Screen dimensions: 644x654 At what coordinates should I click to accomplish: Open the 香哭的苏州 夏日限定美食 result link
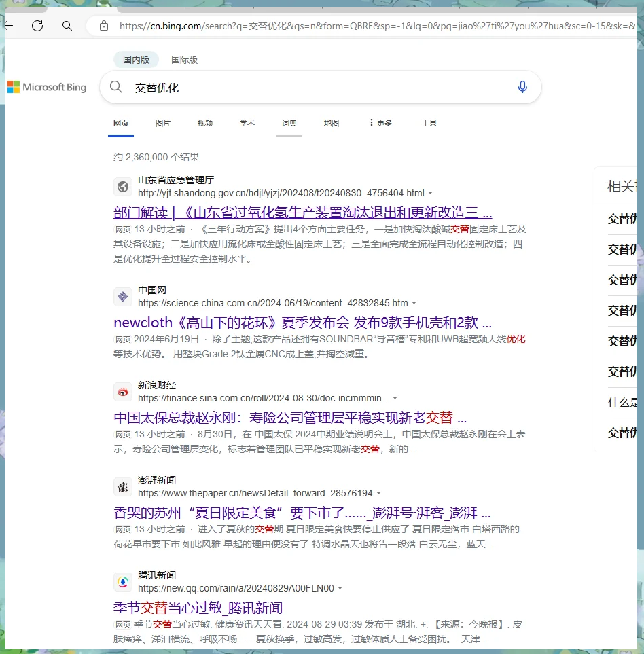[x=302, y=513]
